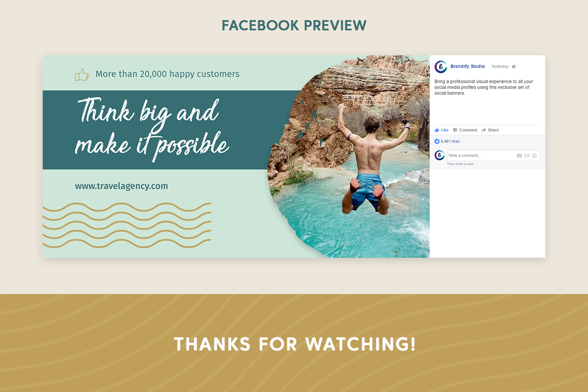Click the Comment button under the post
The height and width of the screenshot is (392, 588).
[465, 130]
